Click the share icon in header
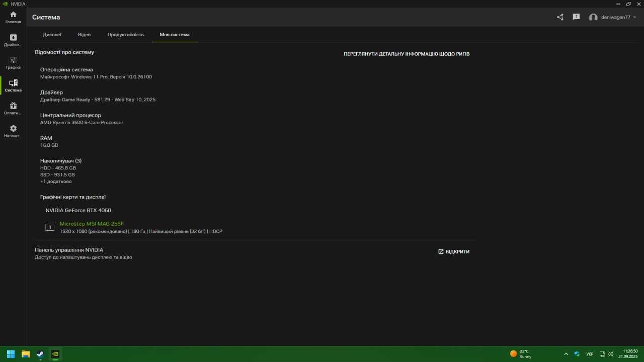 pos(560,17)
